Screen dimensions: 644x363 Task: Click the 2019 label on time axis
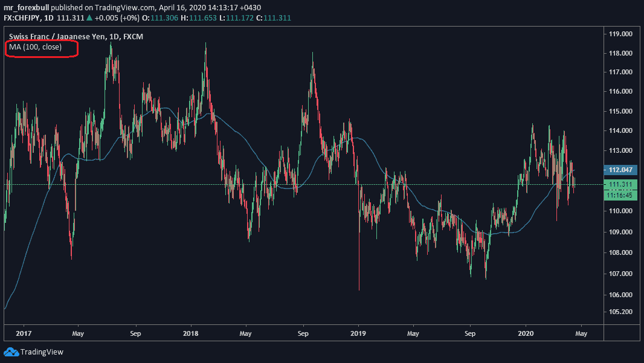point(358,333)
